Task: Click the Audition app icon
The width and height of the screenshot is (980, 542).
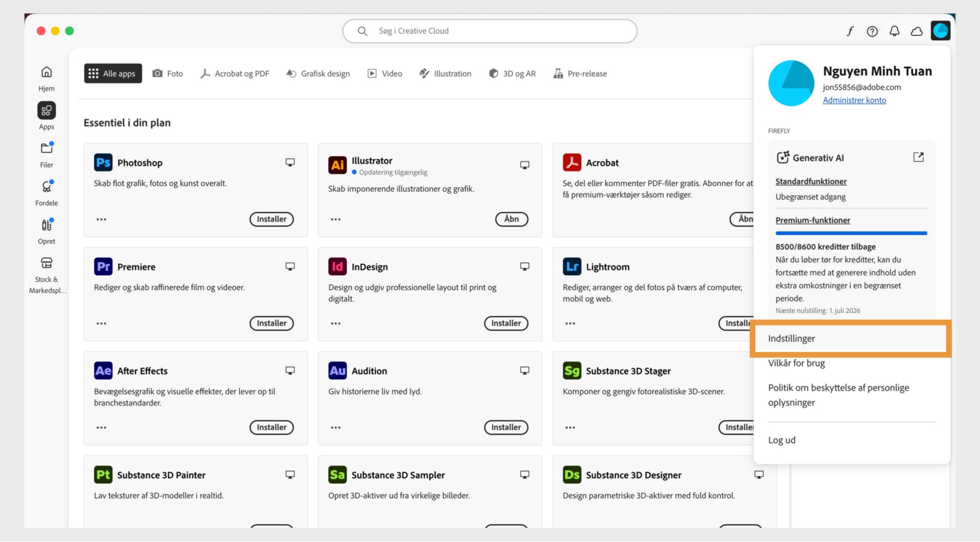Action: click(337, 371)
